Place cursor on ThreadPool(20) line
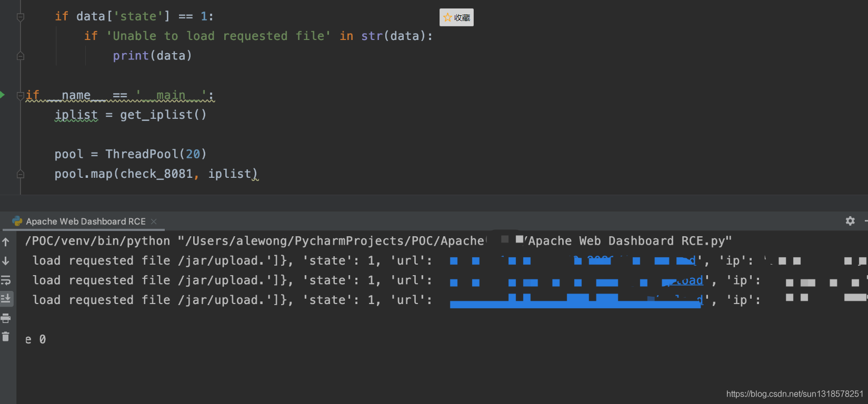 point(131,154)
